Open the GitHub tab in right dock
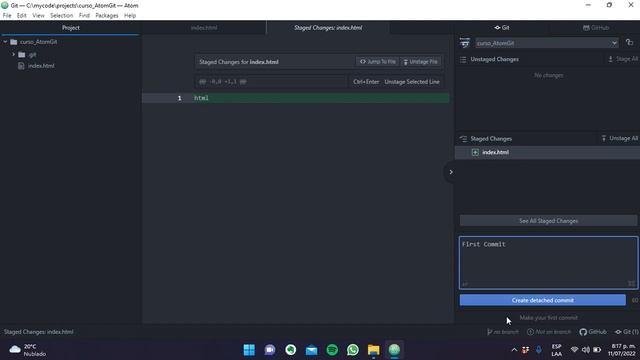Viewport: 640px width, 360px height. coord(596,28)
